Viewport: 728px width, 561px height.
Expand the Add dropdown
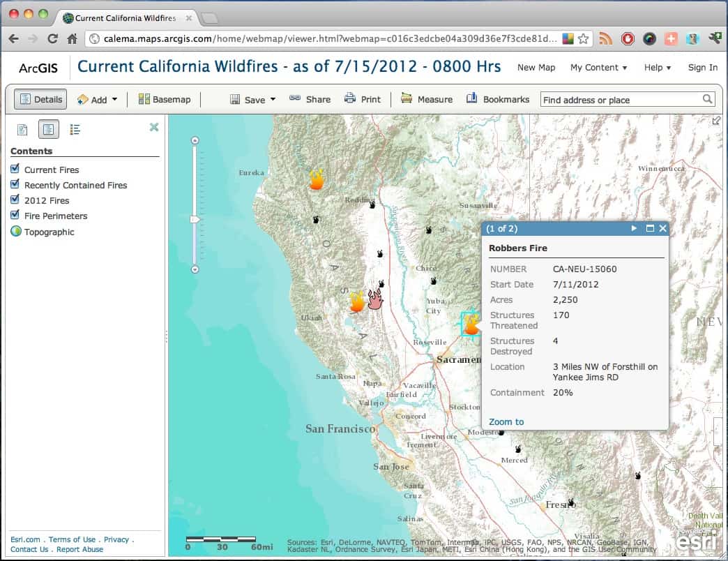pos(98,100)
